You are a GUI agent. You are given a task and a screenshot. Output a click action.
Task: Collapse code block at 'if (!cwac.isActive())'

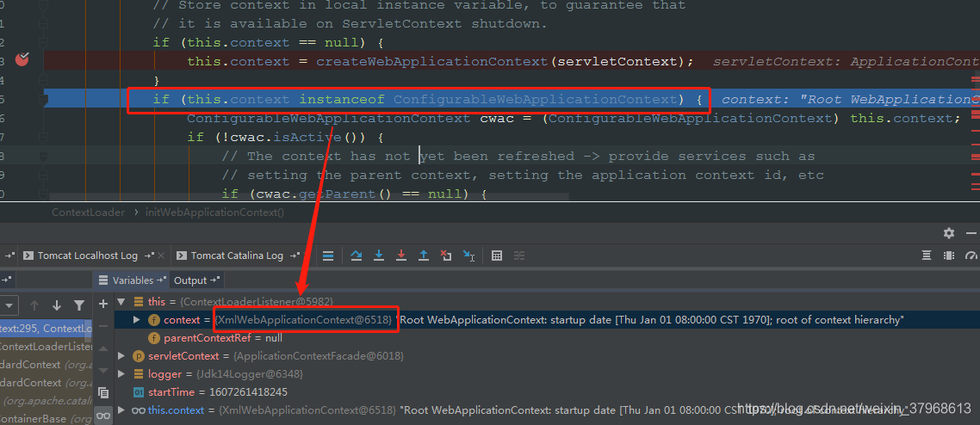44,137
